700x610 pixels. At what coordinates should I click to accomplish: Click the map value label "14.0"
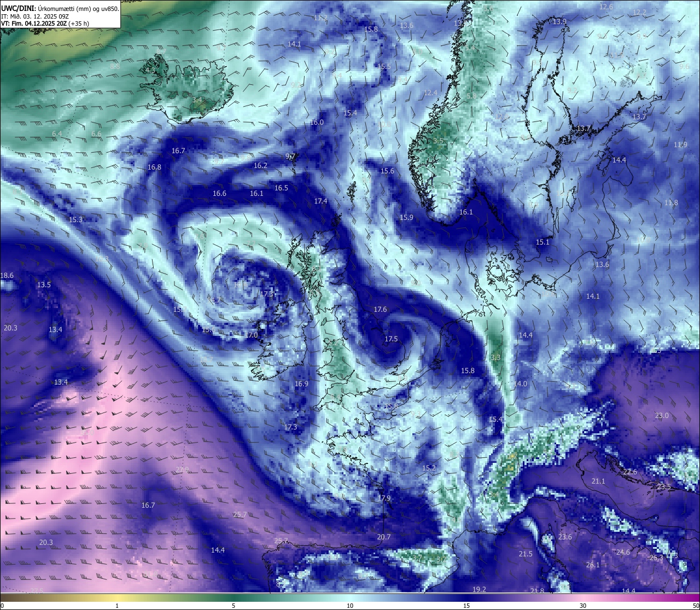pyautogui.click(x=520, y=384)
